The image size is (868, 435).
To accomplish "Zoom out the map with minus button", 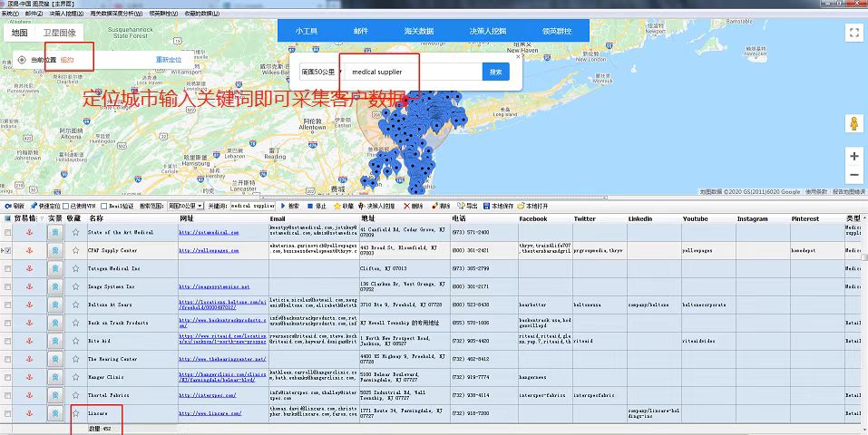I will point(853,176).
